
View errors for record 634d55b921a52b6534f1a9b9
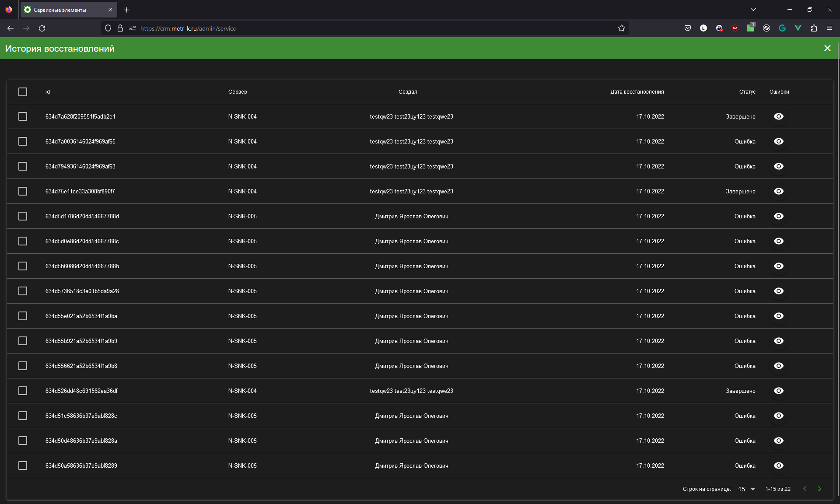[x=779, y=341]
